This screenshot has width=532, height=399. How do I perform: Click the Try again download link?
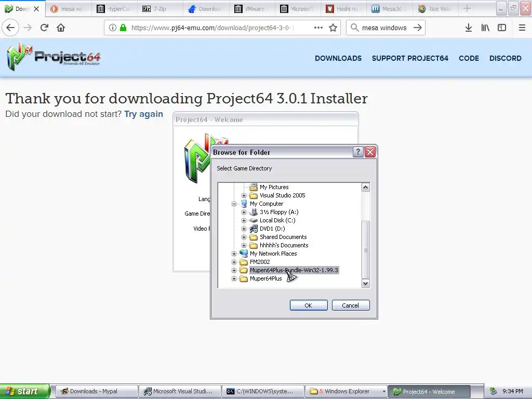[x=143, y=114]
